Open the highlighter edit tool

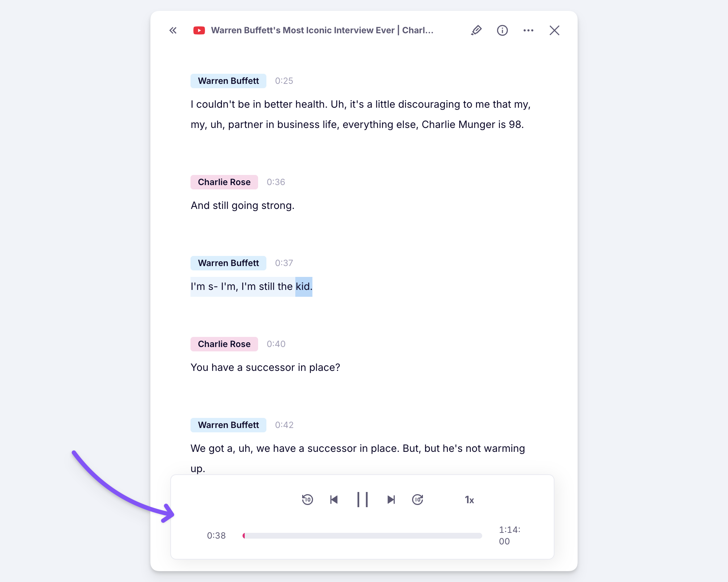[x=476, y=30]
